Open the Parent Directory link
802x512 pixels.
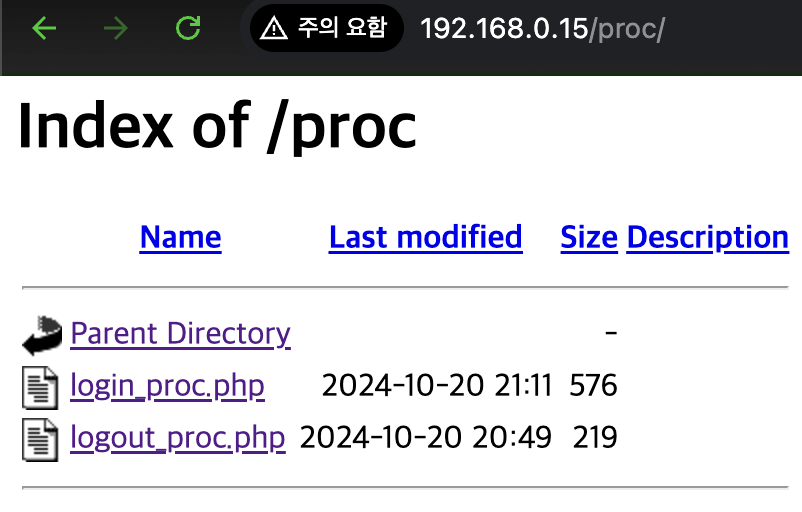181,333
